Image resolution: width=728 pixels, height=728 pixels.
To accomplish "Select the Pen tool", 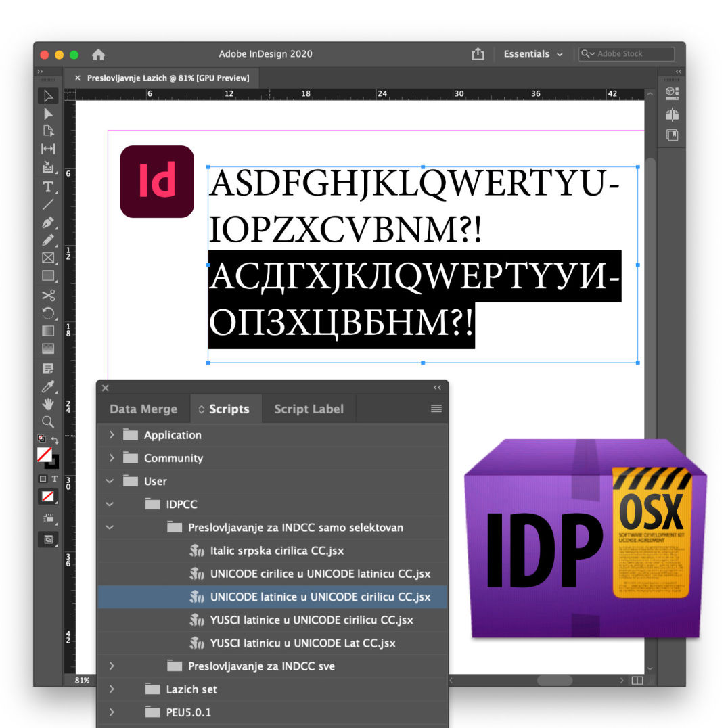I will 48,223.
